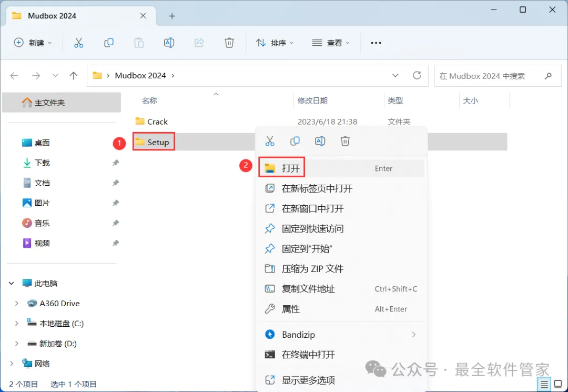Select the Crack folder
568x392 pixels.
tap(151, 122)
